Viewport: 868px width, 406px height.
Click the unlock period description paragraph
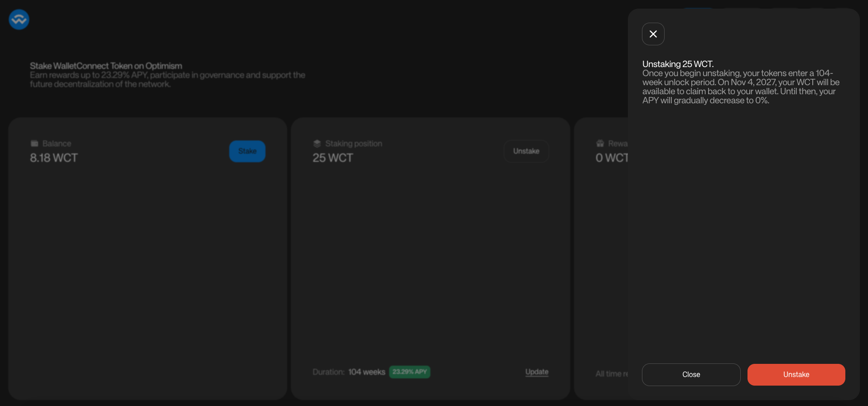[x=741, y=87]
